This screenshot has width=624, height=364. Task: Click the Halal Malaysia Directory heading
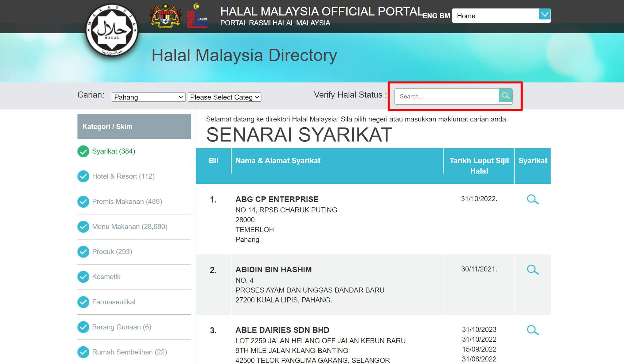click(244, 55)
